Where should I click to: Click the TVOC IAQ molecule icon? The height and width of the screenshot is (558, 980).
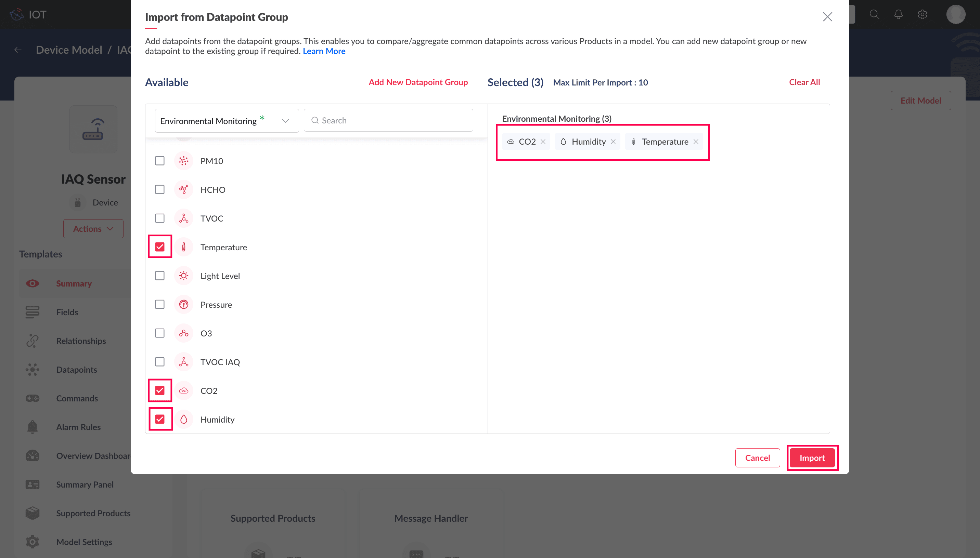click(x=184, y=362)
